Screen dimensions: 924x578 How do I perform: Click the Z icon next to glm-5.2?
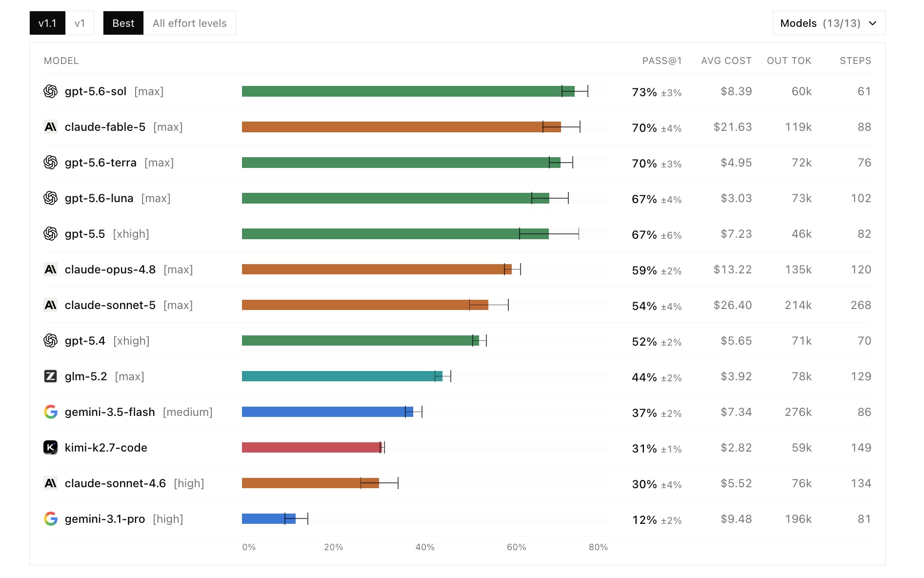(50, 376)
